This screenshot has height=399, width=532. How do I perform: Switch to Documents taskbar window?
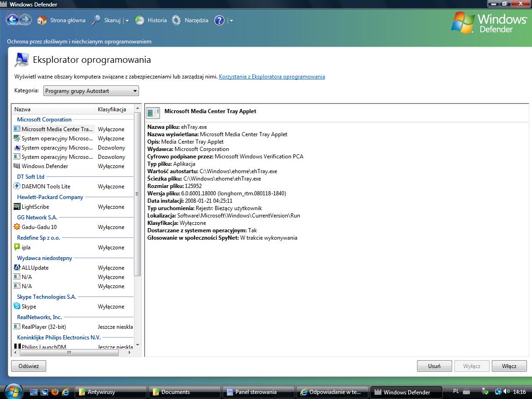tap(185, 392)
